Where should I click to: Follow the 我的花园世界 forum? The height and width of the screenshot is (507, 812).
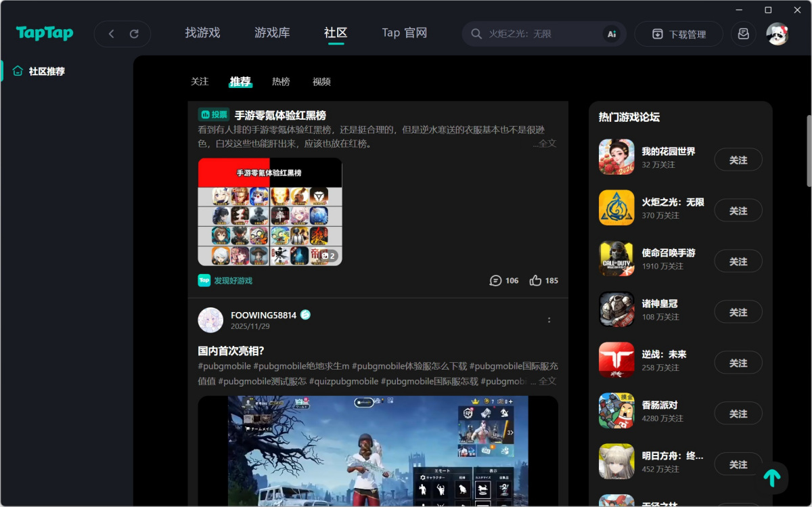(738, 160)
